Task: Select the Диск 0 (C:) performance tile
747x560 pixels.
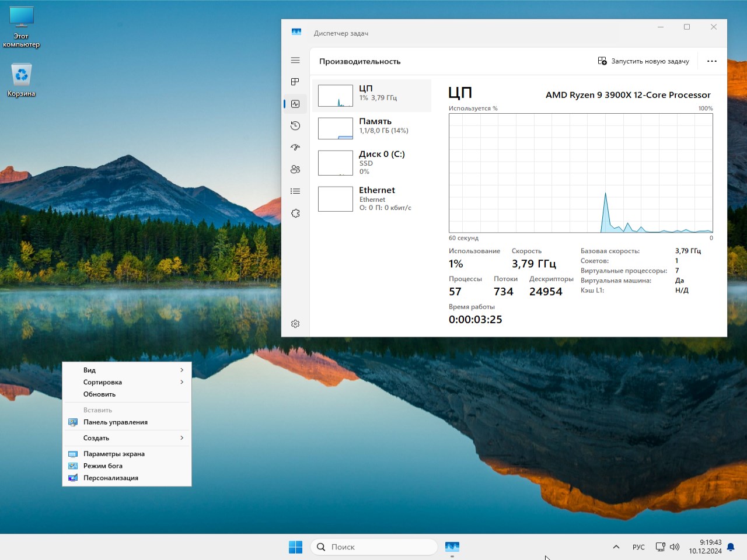Action: 372,163
